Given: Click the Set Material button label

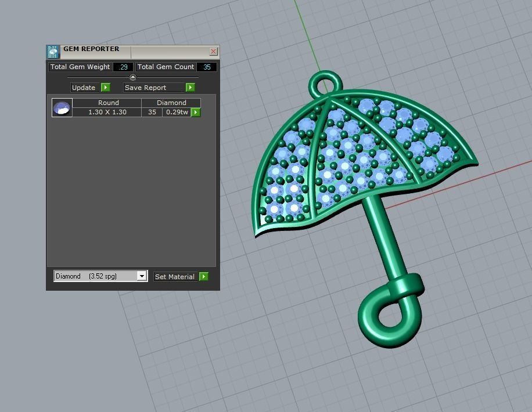Looking at the screenshot, I should [x=176, y=277].
